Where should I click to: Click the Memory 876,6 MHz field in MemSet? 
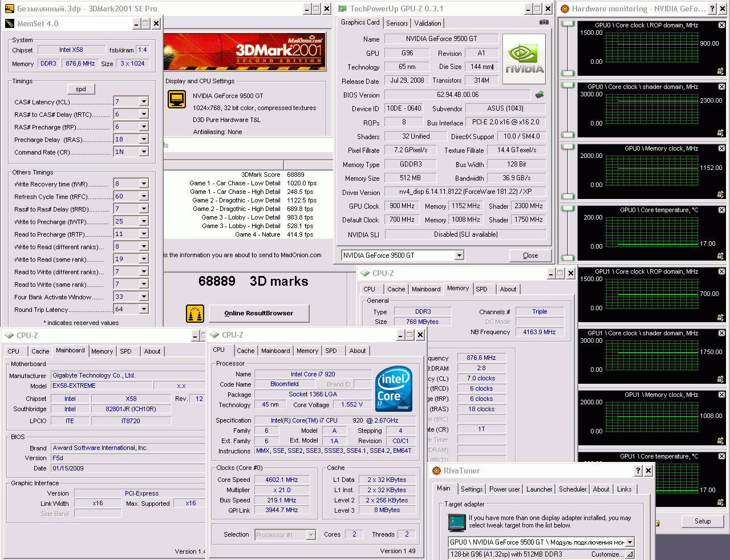click(80, 63)
